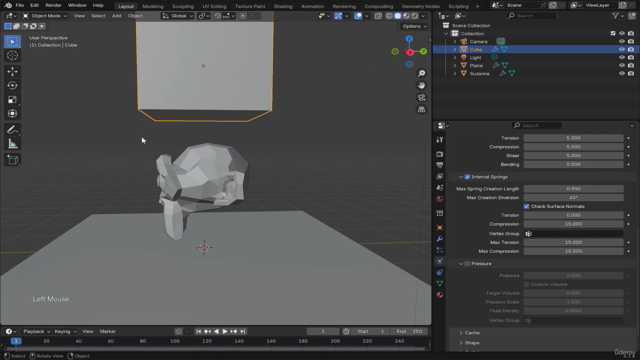
Task: Toggle Check Surface Normals checkbox
Action: click(527, 207)
